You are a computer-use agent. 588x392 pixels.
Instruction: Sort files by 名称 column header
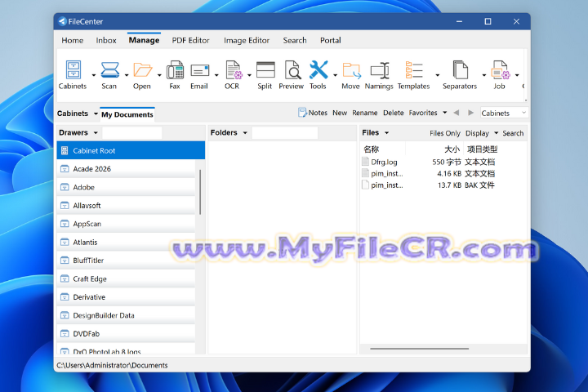[372, 149]
